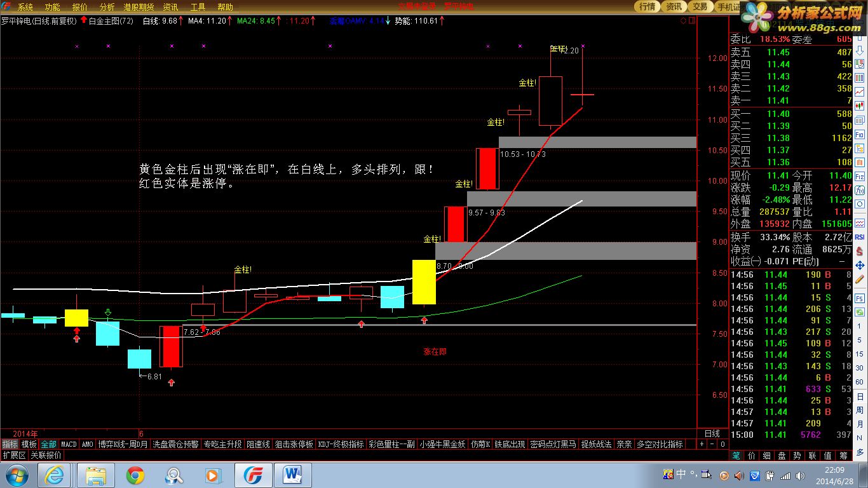The width and height of the screenshot is (868, 488).
Task: Click the 交易 button at top right
Action: pos(700,6)
